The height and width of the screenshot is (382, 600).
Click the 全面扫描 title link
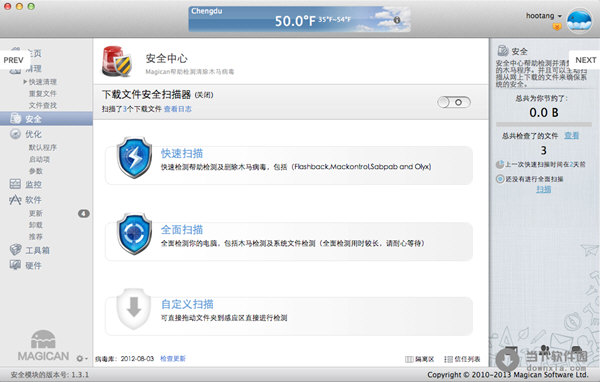[182, 230]
